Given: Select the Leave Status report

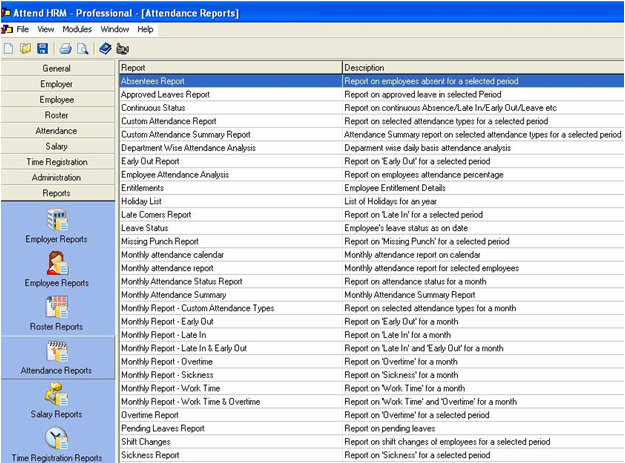Looking at the screenshot, I should [x=371, y=228].
